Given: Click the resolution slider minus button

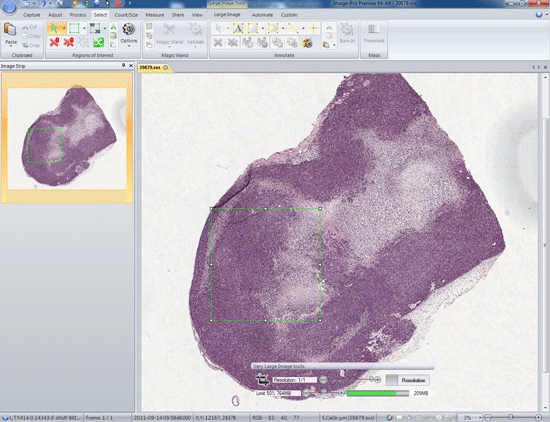Looking at the screenshot, I should click(x=323, y=380).
